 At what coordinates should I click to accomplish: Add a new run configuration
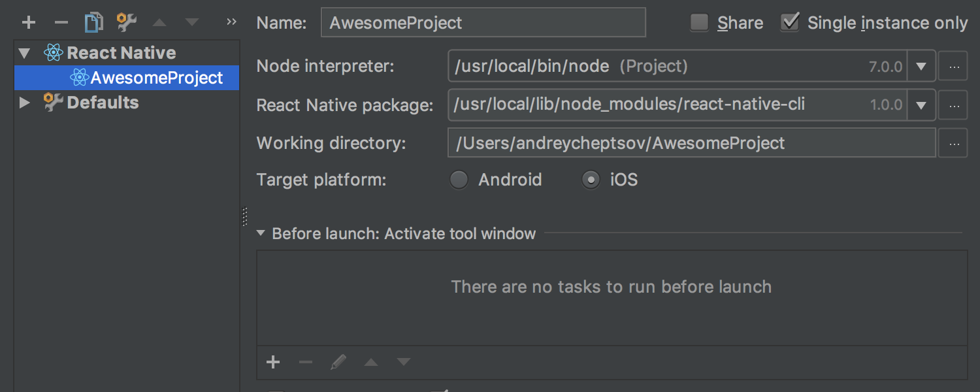click(x=28, y=23)
